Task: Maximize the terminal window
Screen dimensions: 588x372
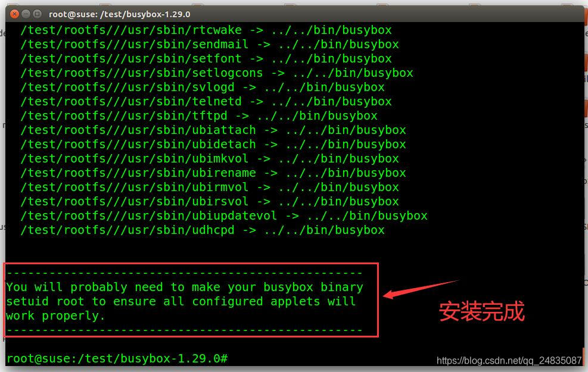Action: click(x=37, y=14)
